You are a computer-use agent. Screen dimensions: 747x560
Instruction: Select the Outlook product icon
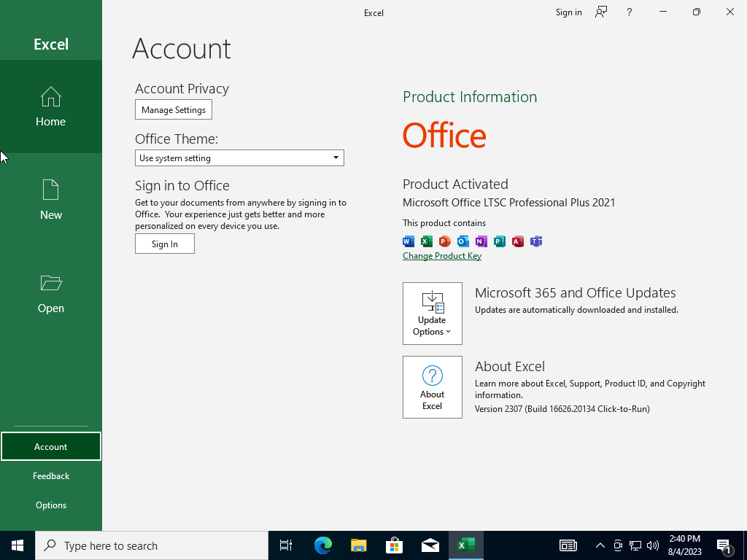(x=462, y=241)
